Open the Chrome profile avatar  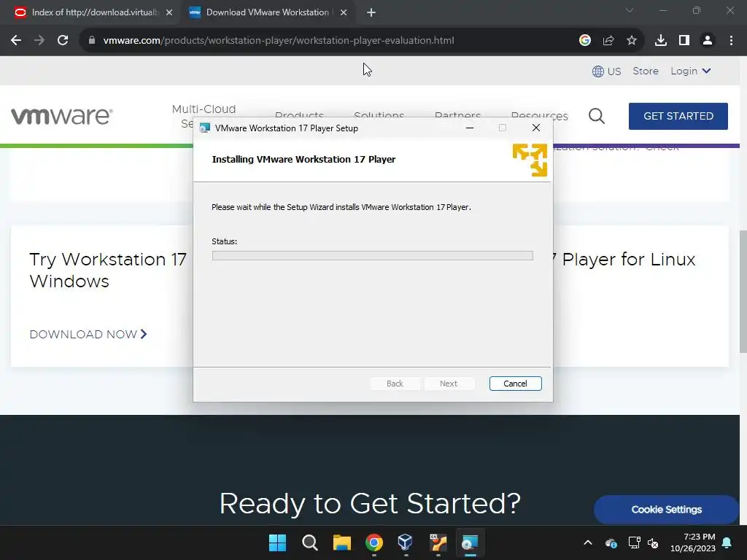point(708,41)
